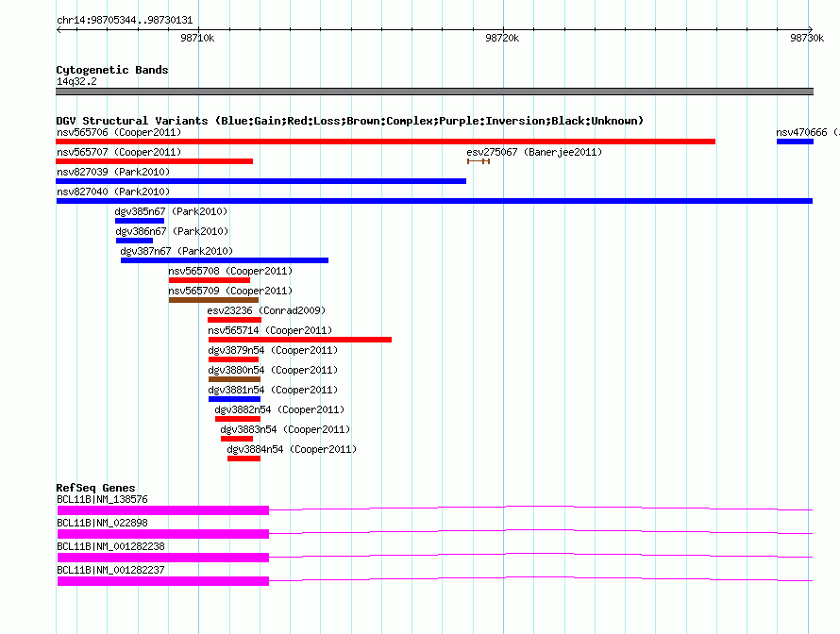Open dgv3883n54 (Cooper2011) label
Viewport: 840px width, 634px height.
click(285, 429)
